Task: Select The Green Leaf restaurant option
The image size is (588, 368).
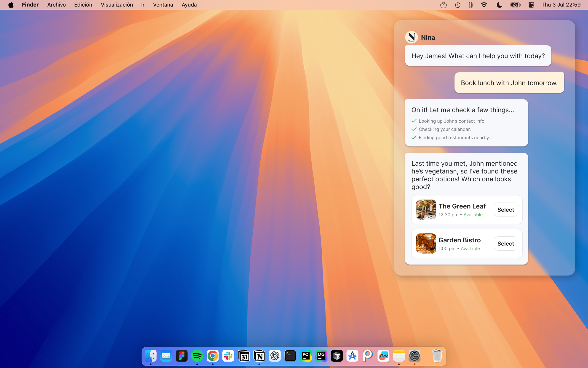Action: (x=505, y=210)
